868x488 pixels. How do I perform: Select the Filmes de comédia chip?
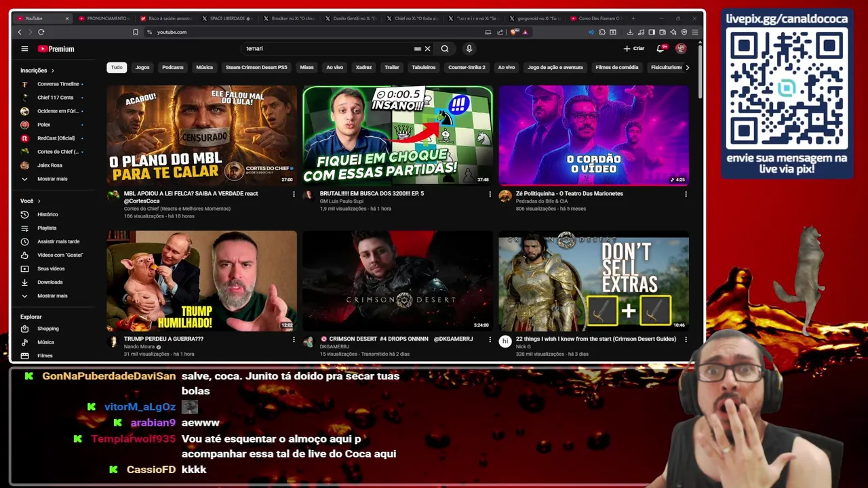pos(616,67)
